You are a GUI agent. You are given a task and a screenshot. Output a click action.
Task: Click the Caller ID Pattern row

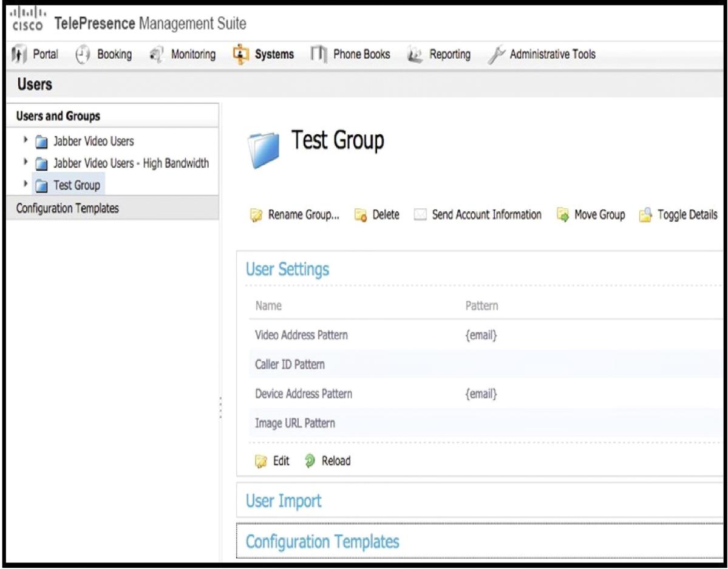tap(486, 364)
